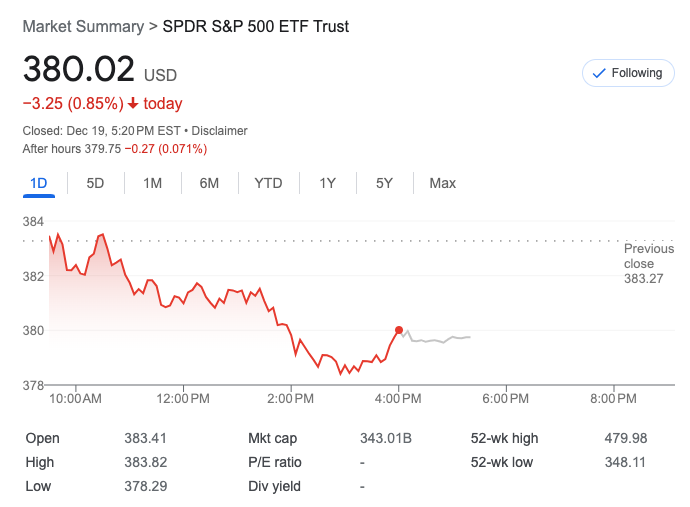Show the Max time range chart
This screenshot has width=690, height=507.
[x=442, y=183]
